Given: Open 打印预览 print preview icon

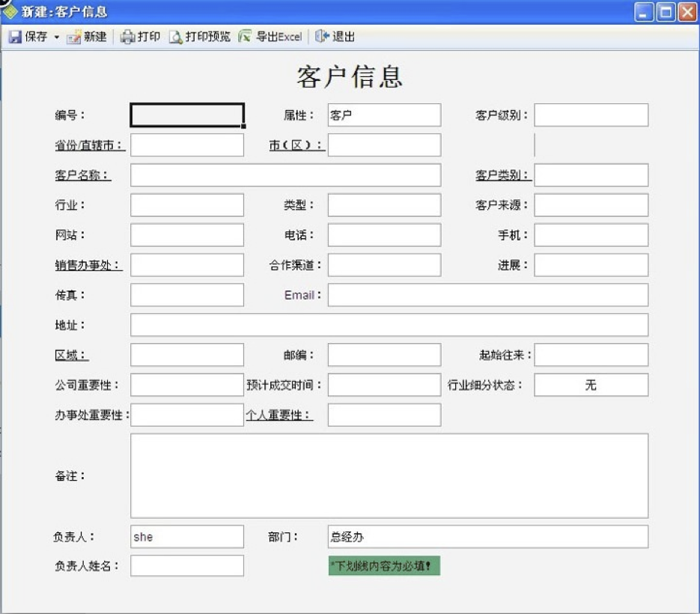Looking at the screenshot, I should pyautogui.click(x=175, y=37).
